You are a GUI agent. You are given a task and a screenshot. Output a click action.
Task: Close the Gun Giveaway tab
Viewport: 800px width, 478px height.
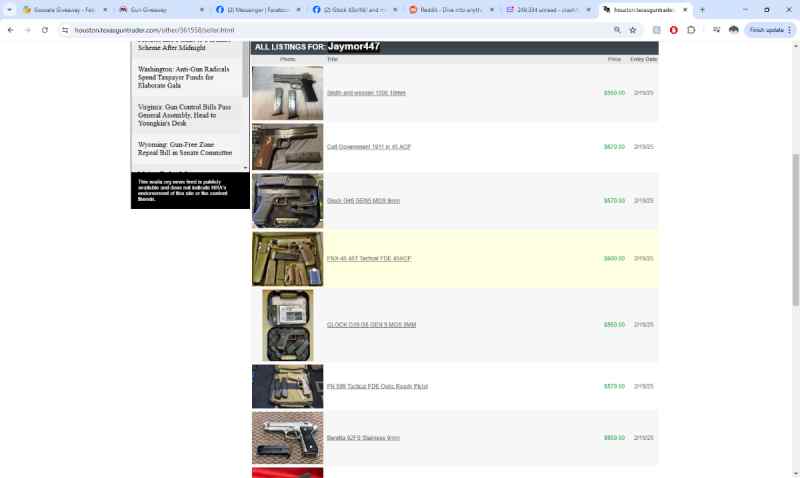pos(202,10)
